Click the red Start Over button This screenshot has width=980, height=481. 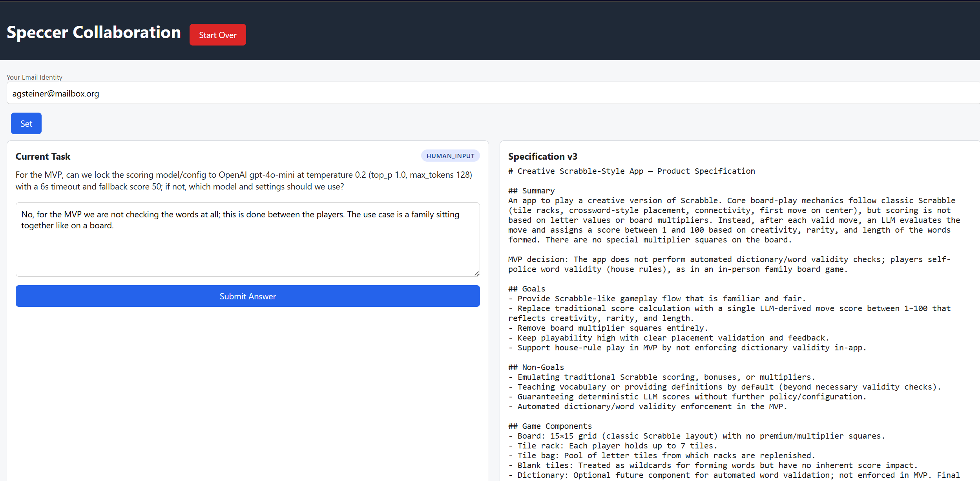point(217,35)
